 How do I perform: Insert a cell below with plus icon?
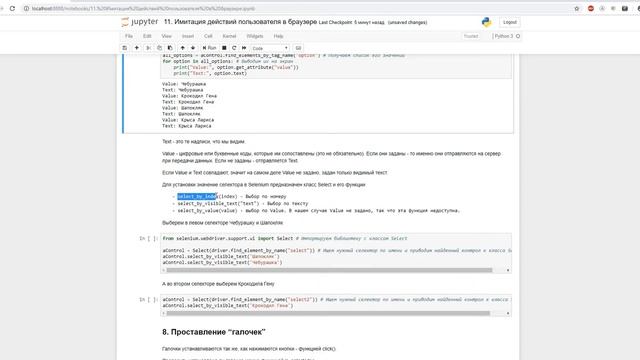tap(137, 48)
